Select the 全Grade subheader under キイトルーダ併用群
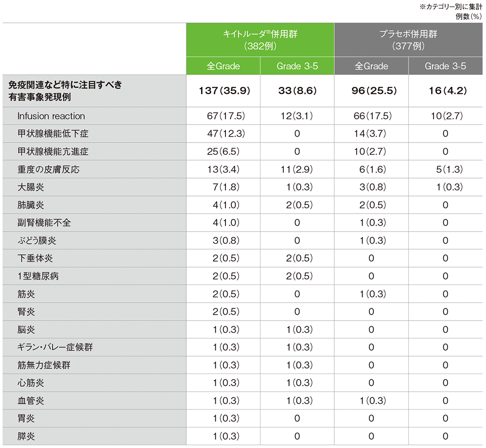The width and height of the screenshot is (486, 448). tap(223, 66)
